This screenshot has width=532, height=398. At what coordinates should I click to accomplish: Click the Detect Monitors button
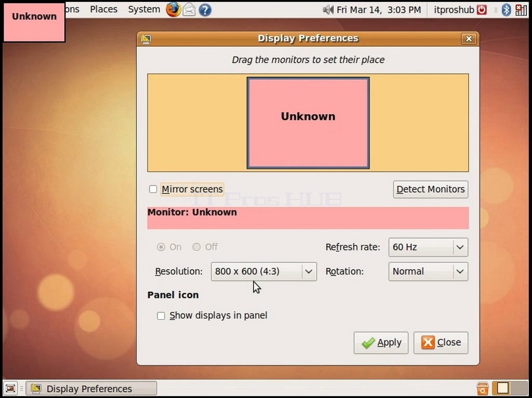(431, 189)
